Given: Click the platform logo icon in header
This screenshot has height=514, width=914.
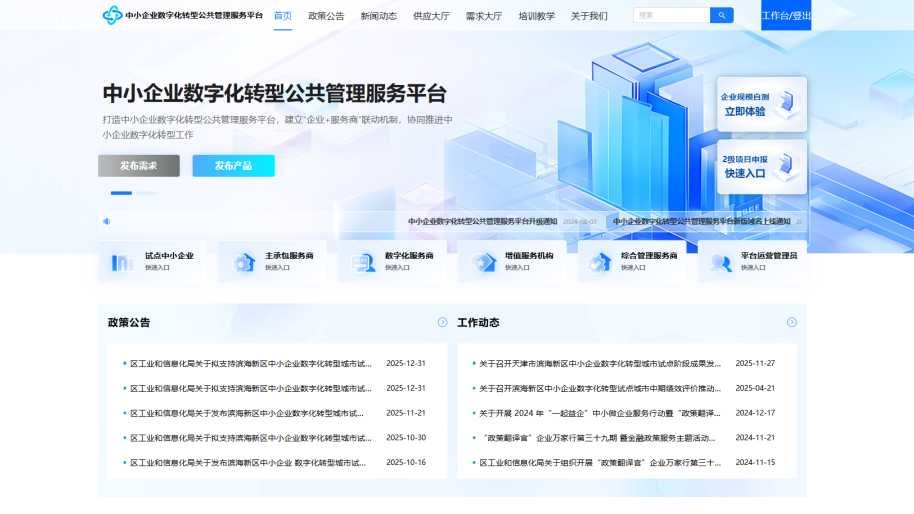Looking at the screenshot, I should click(112, 15).
